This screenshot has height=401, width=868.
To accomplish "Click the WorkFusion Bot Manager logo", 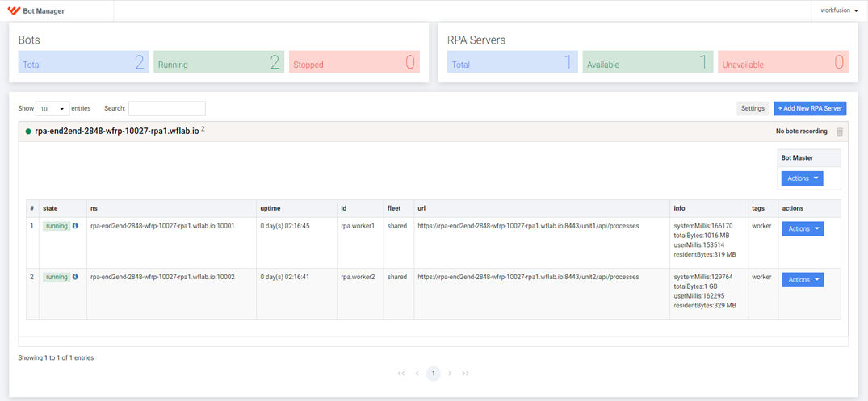I will coord(36,10).
